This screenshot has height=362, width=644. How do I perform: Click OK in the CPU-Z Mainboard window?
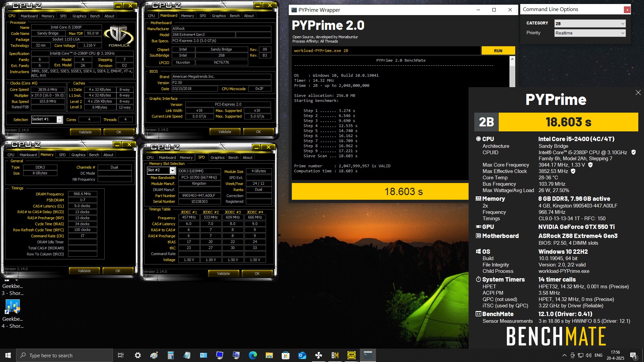click(x=258, y=132)
